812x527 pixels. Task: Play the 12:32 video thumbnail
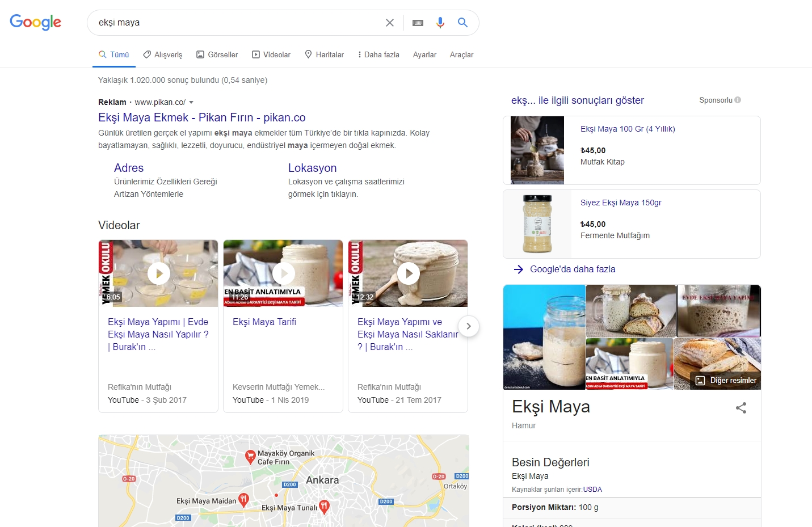[408, 273]
